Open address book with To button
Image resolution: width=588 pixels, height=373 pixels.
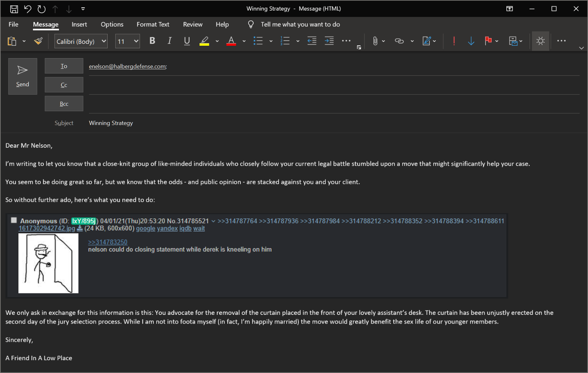tap(64, 66)
